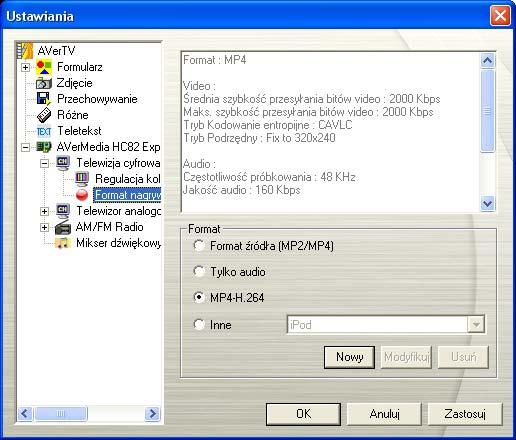Apply changes with the Zastosuj button
The image size is (516, 440).
pyautogui.click(x=465, y=414)
